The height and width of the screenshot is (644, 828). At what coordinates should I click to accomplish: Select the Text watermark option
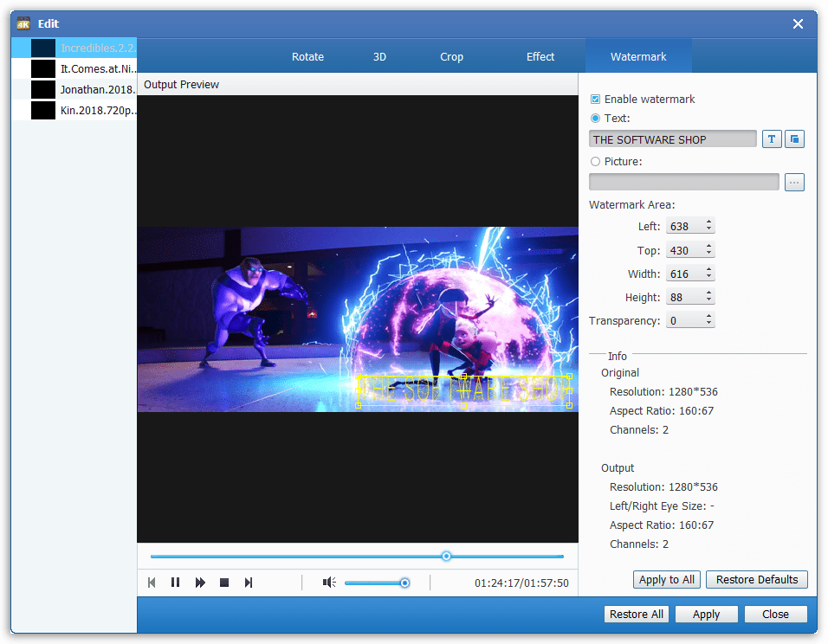coord(596,119)
